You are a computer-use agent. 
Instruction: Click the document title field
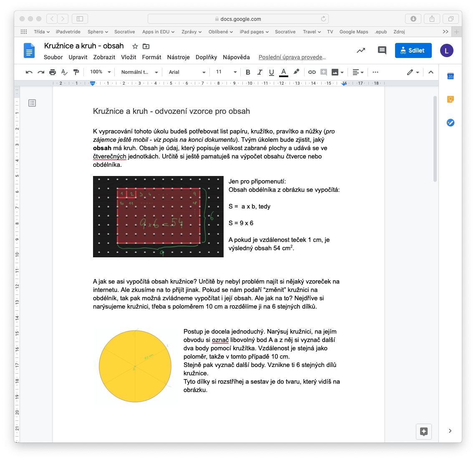(84, 46)
